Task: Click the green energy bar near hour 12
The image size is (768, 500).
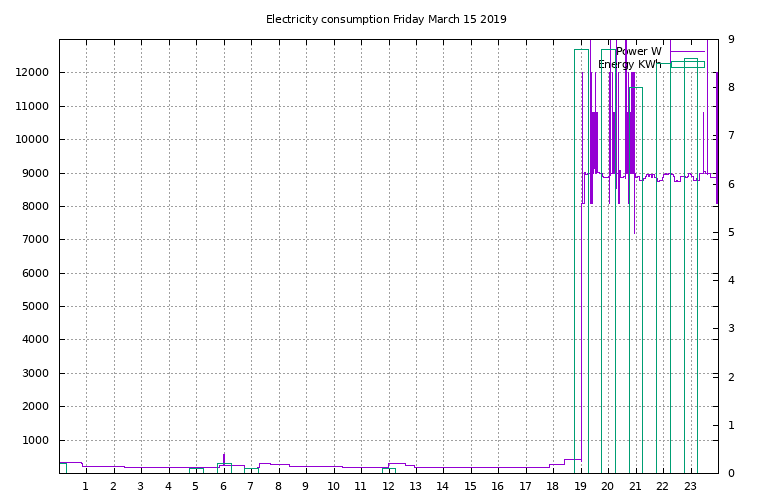Action: point(389,471)
